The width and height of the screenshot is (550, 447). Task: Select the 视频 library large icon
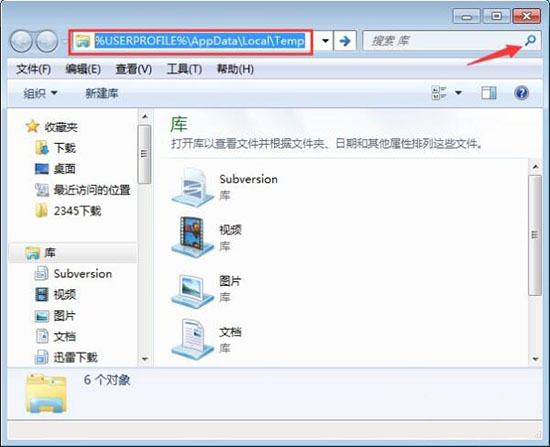[x=192, y=238]
